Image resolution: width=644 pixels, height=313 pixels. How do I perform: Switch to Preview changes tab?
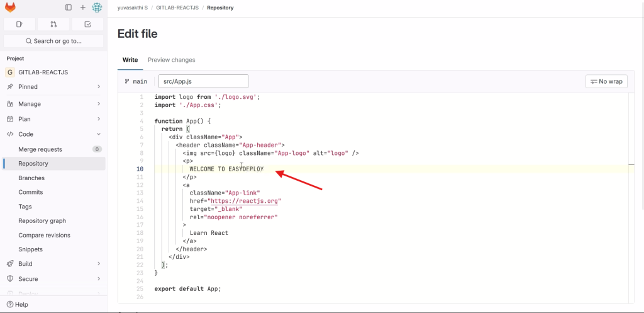pyautogui.click(x=171, y=60)
